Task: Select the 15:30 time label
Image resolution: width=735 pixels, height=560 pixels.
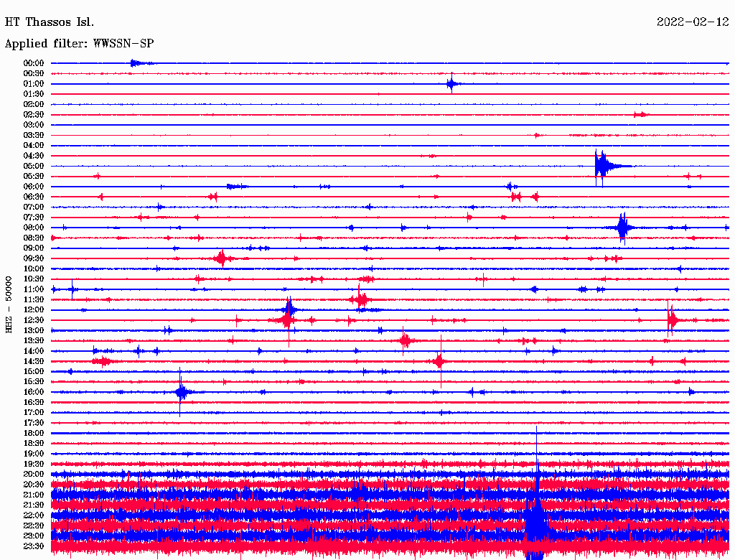Action: pyautogui.click(x=33, y=382)
